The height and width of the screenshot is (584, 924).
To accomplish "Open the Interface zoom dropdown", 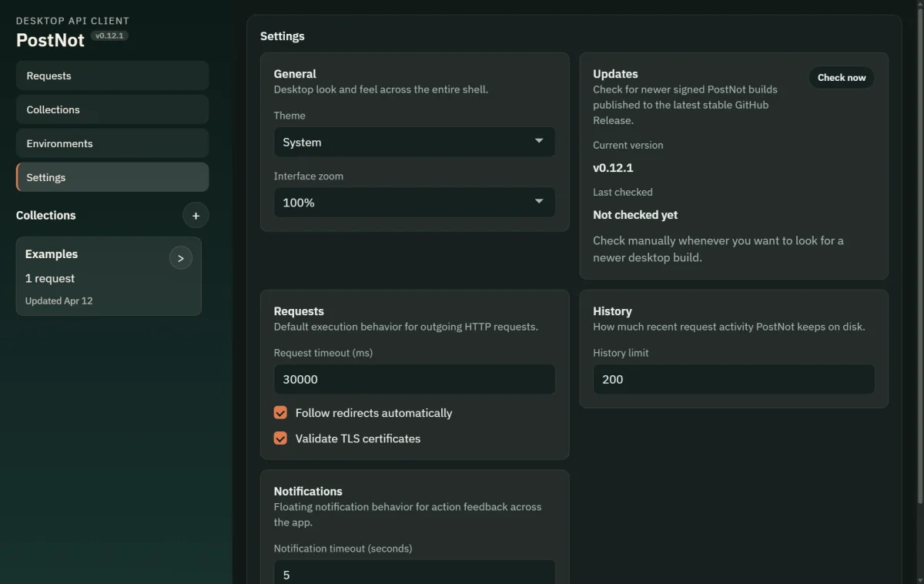I will [x=414, y=202].
